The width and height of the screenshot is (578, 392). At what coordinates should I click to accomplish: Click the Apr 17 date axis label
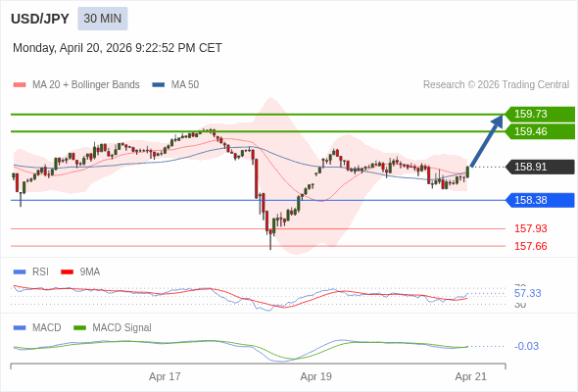[165, 376]
